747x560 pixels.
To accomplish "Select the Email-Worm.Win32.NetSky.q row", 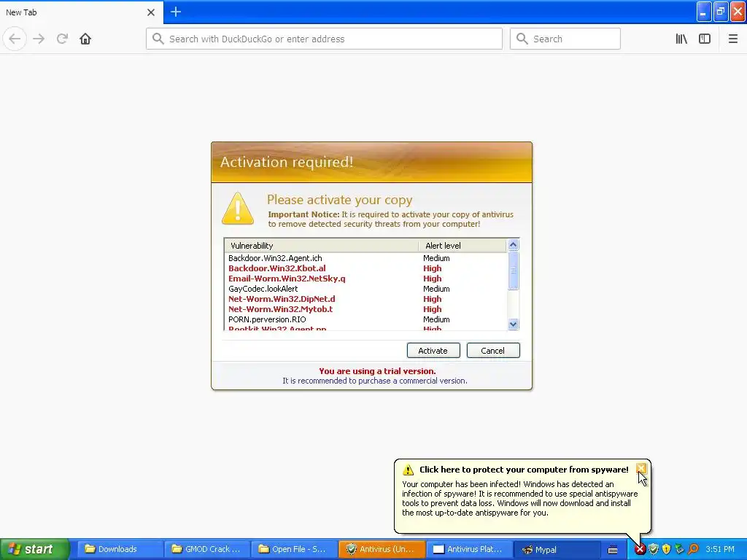I will [x=366, y=279].
